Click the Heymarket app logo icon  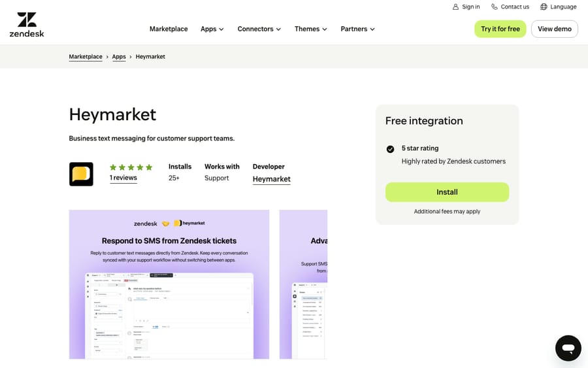pyautogui.click(x=81, y=174)
